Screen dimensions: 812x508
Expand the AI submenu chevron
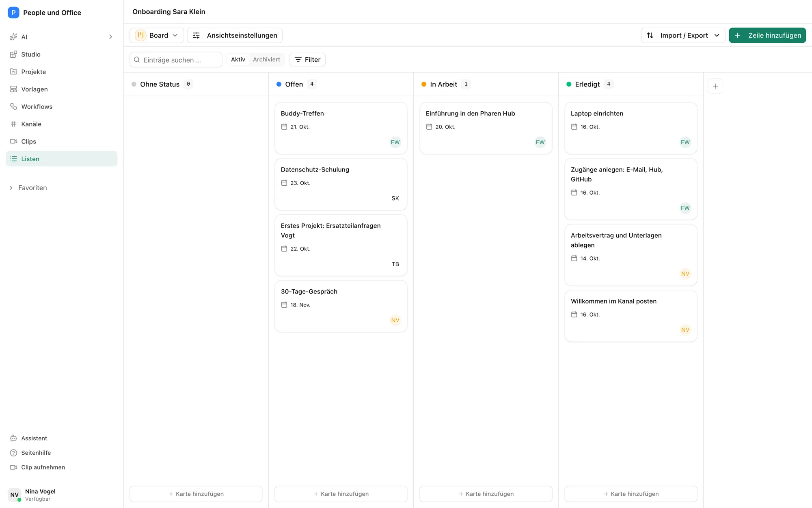[110, 37]
